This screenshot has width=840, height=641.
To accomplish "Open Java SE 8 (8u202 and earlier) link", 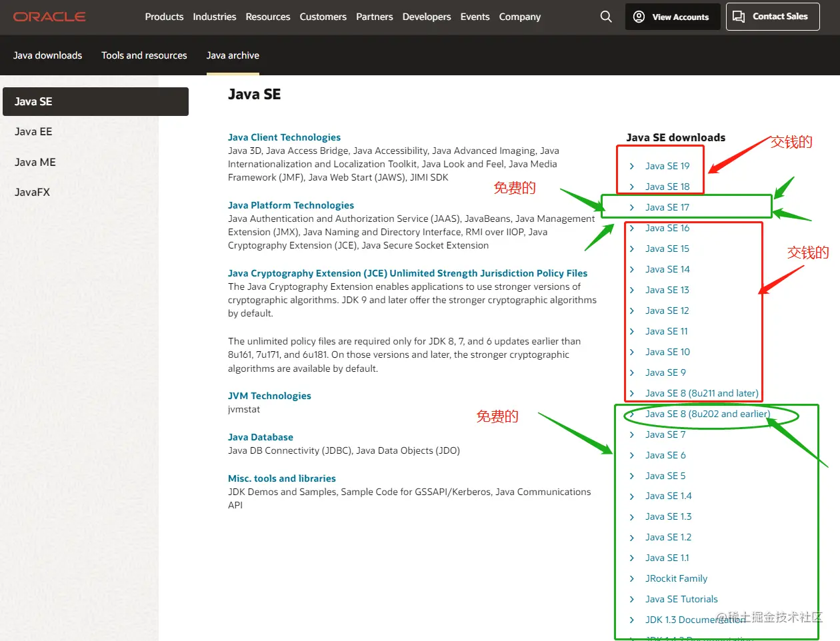I will click(707, 414).
